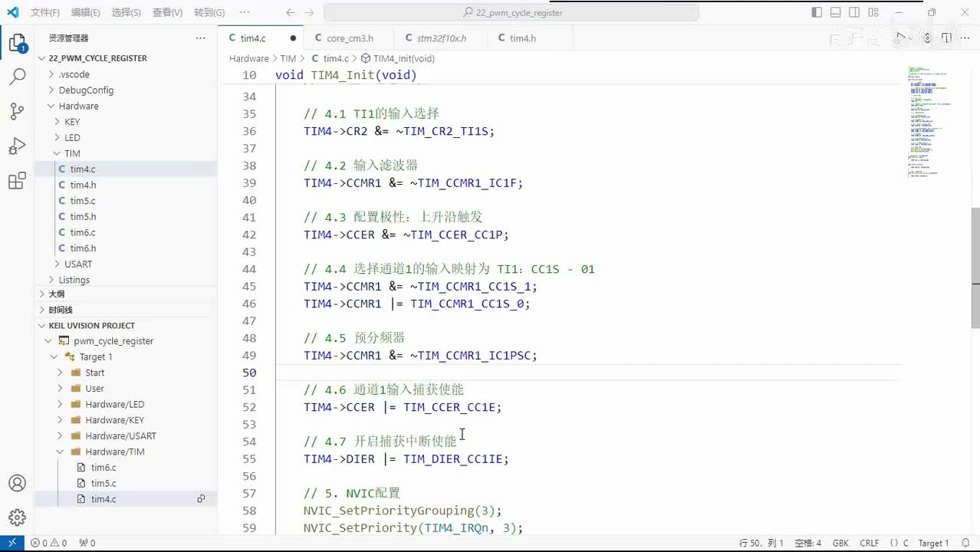
Task: Open the 文件(F) menu
Action: (x=45, y=12)
